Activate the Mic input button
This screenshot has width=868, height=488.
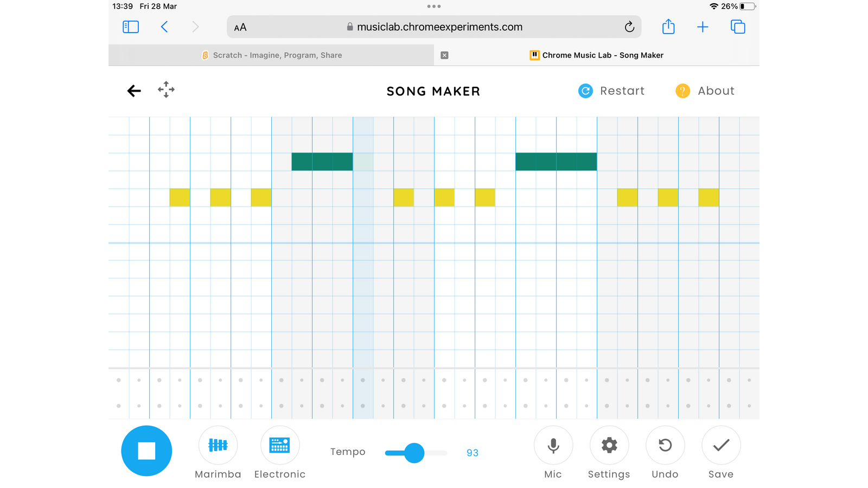click(x=553, y=445)
